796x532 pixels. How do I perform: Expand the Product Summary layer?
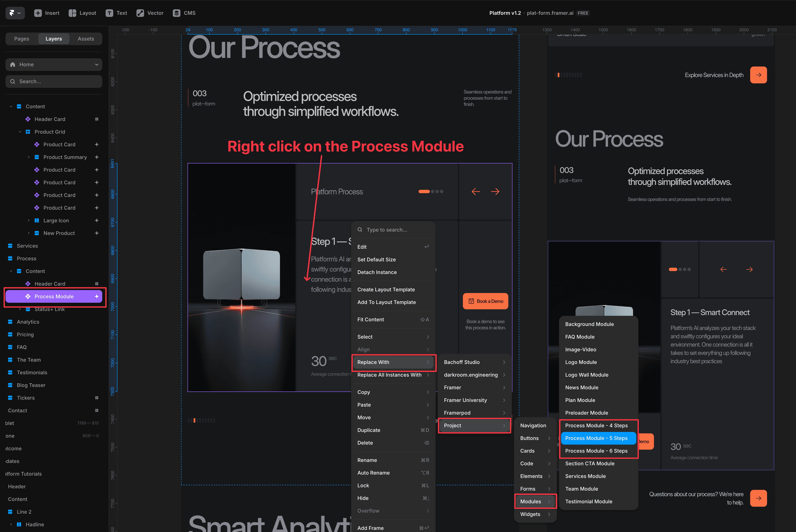click(29, 157)
